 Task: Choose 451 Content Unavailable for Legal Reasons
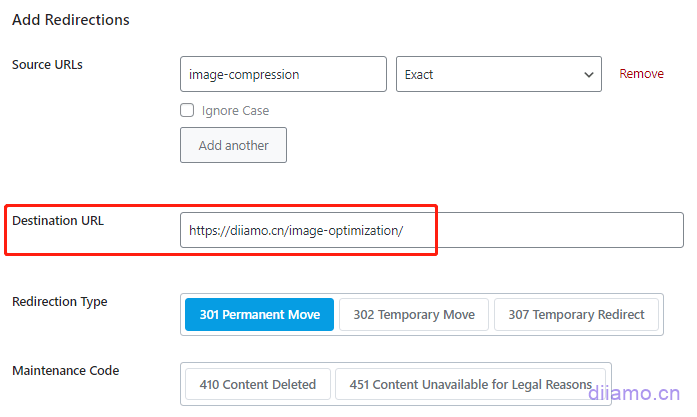(x=470, y=384)
